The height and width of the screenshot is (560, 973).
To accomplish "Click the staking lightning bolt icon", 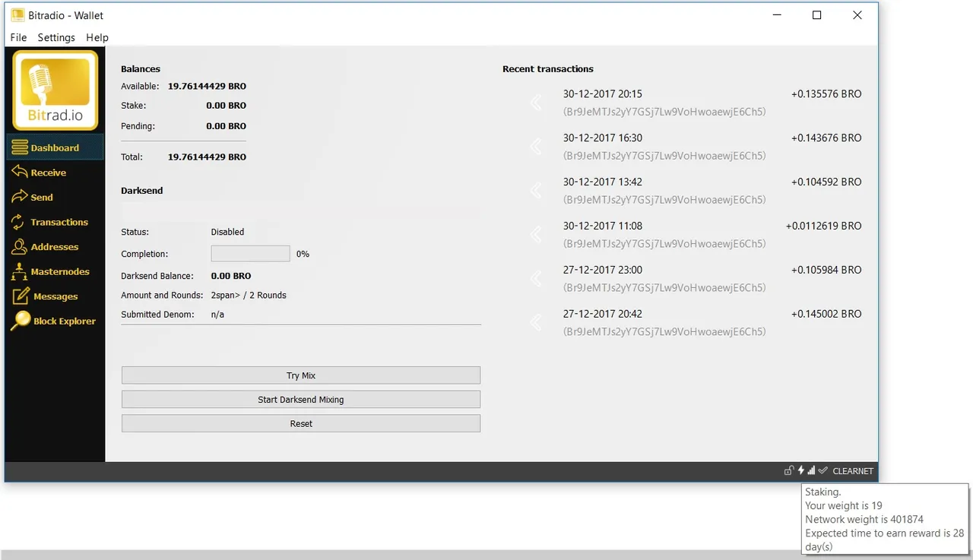I will point(800,470).
